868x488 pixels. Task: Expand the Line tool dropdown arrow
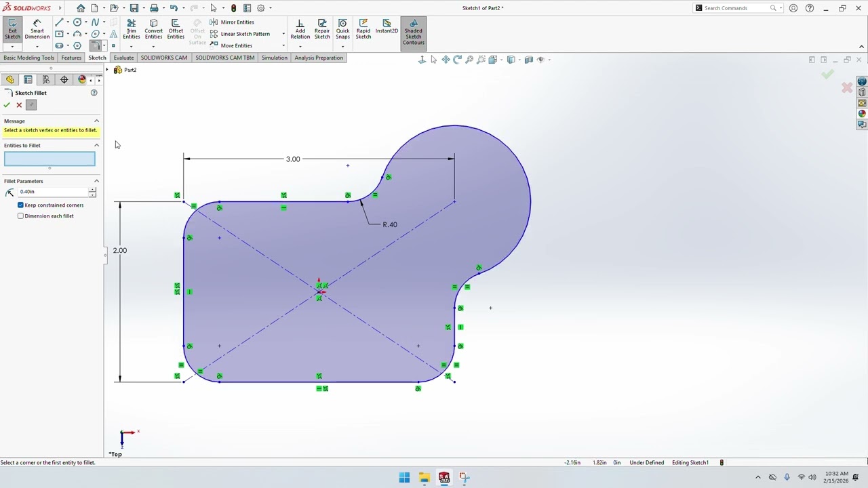pyautogui.click(x=67, y=22)
